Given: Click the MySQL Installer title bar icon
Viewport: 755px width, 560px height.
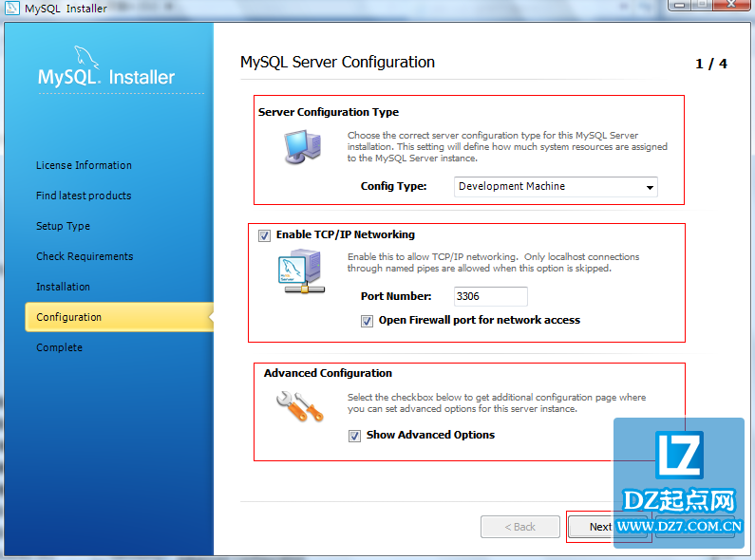Looking at the screenshot, I should pos(11,9).
